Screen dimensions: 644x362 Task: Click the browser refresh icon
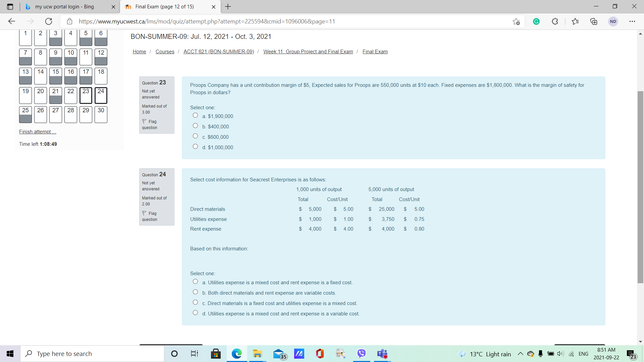[x=49, y=21]
